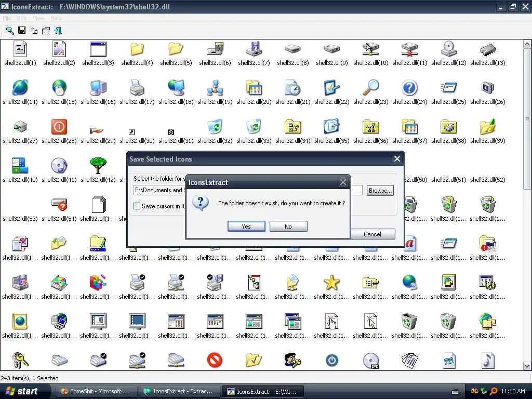Click No in the IconsExtract prompt
This screenshot has width=532, height=399.
[x=288, y=227]
